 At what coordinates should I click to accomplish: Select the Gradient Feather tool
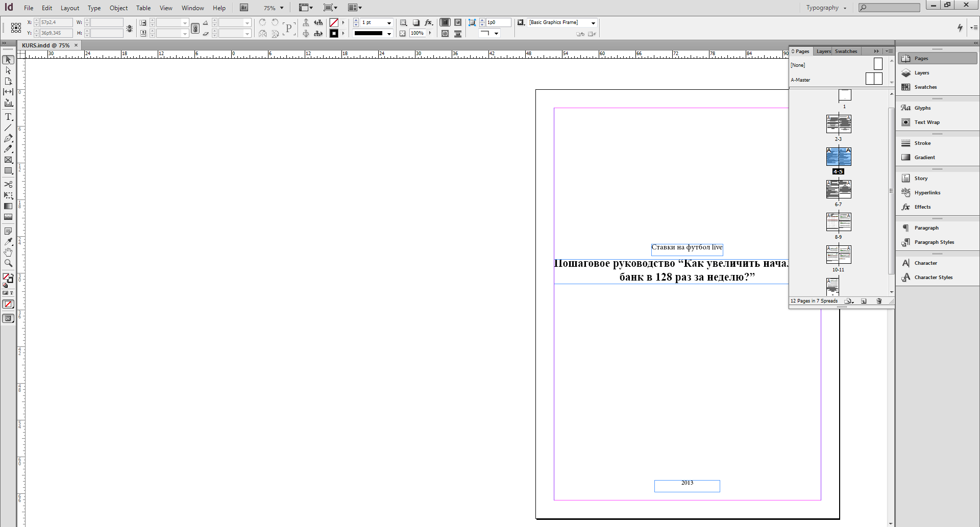pyautogui.click(x=8, y=217)
